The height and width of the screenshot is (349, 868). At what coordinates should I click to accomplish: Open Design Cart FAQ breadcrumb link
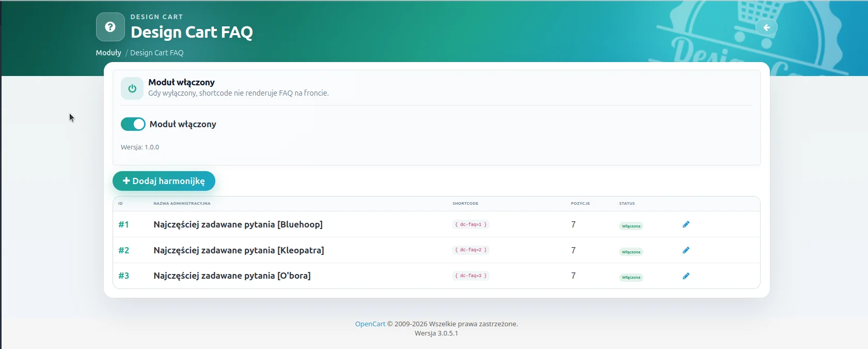tap(157, 53)
